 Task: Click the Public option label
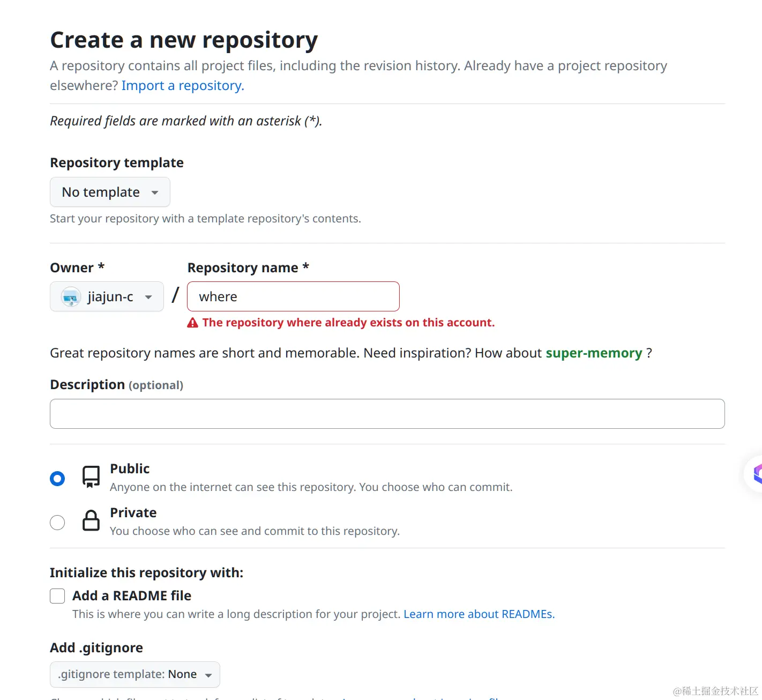(x=130, y=469)
